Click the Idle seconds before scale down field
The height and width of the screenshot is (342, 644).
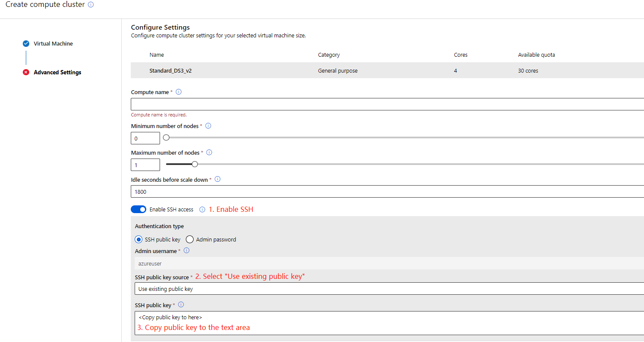point(387,192)
